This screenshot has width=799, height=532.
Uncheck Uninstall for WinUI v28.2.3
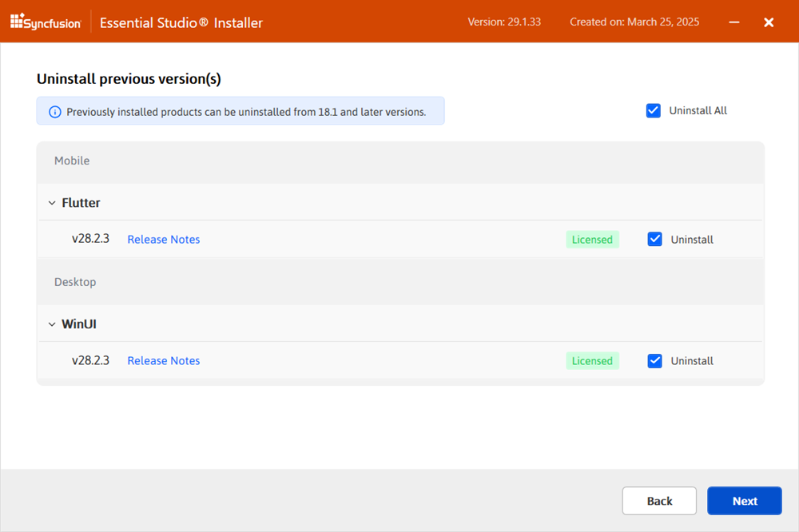click(x=655, y=361)
